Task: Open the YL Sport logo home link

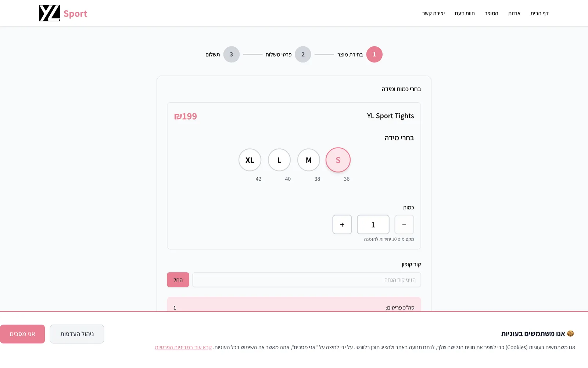Action: tap(63, 13)
